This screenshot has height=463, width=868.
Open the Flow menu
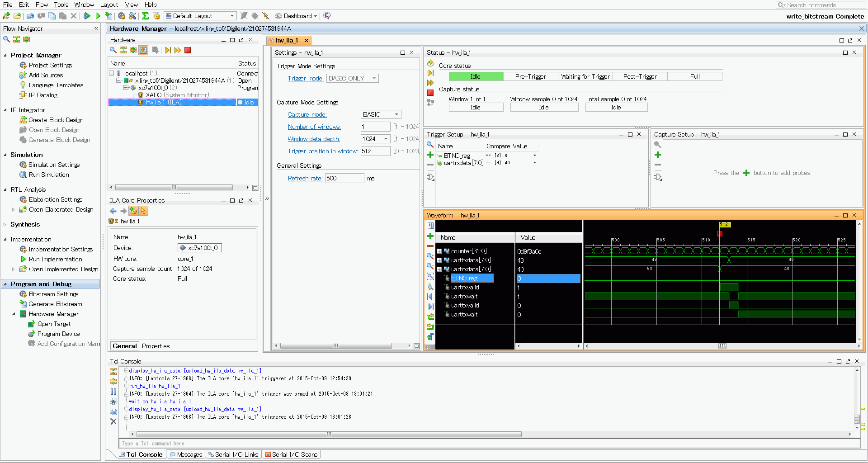pyautogui.click(x=42, y=5)
